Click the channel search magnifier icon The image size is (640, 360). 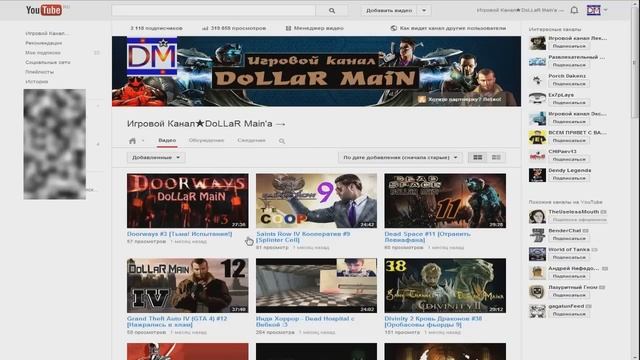click(282, 141)
